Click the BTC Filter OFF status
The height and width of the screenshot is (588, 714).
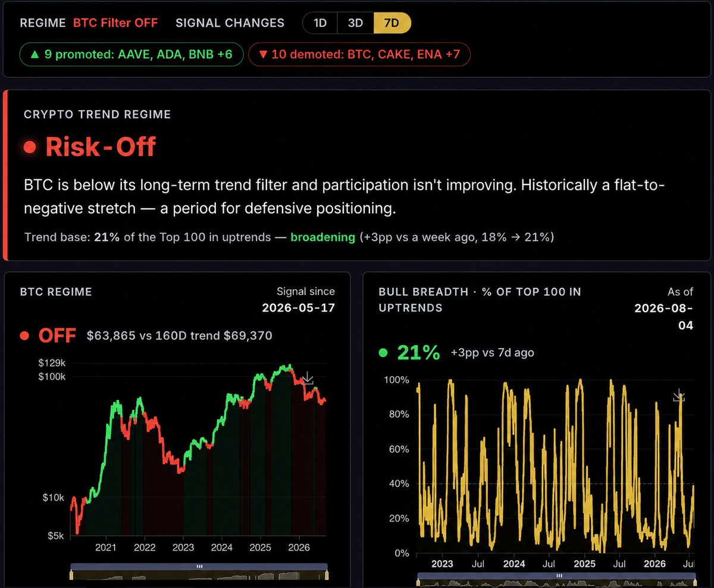tap(115, 23)
